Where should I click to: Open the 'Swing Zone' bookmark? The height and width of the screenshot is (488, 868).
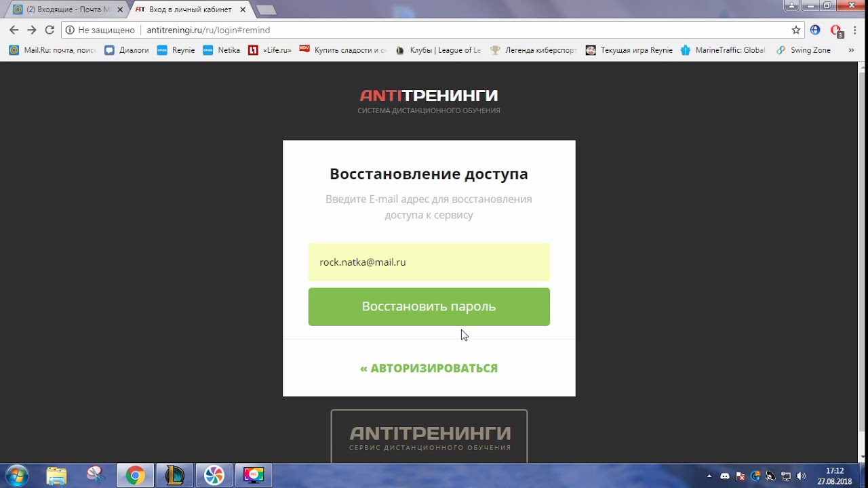tap(804, 50)
